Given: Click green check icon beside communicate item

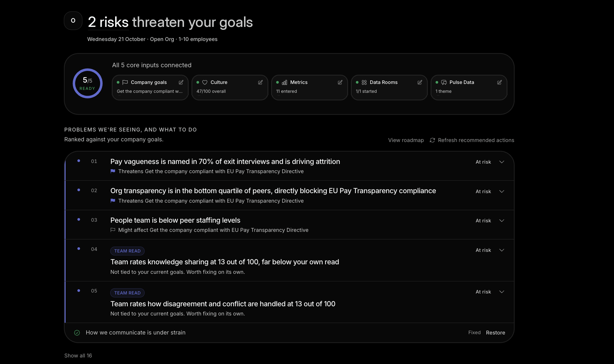Looking at the screenshot, I should pos(77,333).
